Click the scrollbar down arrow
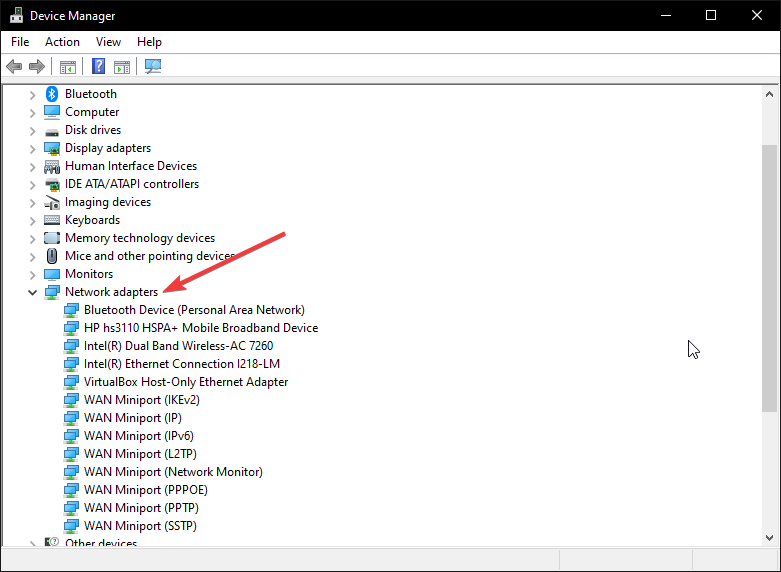 pos(769,538)
